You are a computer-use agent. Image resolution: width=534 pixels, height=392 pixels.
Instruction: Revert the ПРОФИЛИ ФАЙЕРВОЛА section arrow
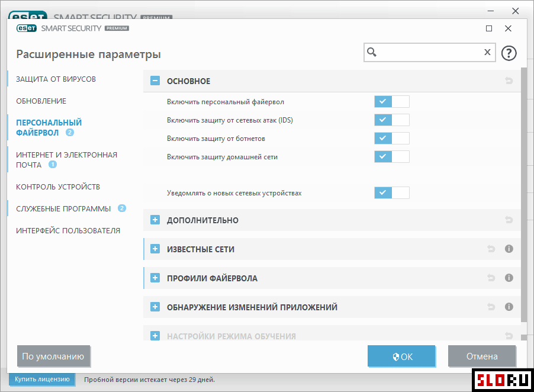point(491,278)
